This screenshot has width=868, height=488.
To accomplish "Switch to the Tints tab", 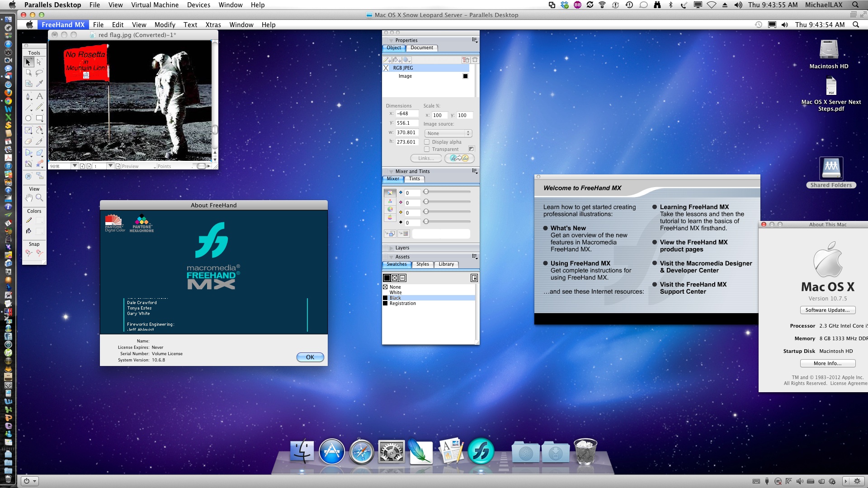I will tap(415, 179).
